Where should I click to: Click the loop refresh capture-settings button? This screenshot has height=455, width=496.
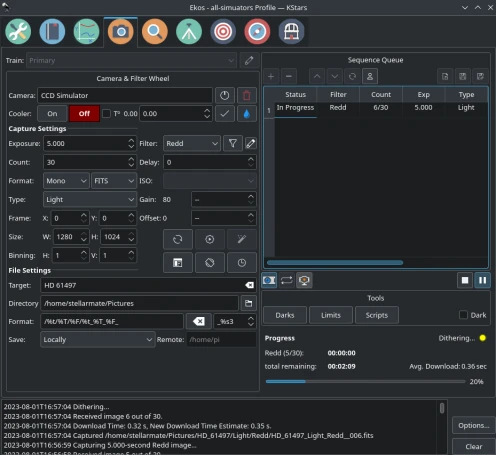pos(178,239)
